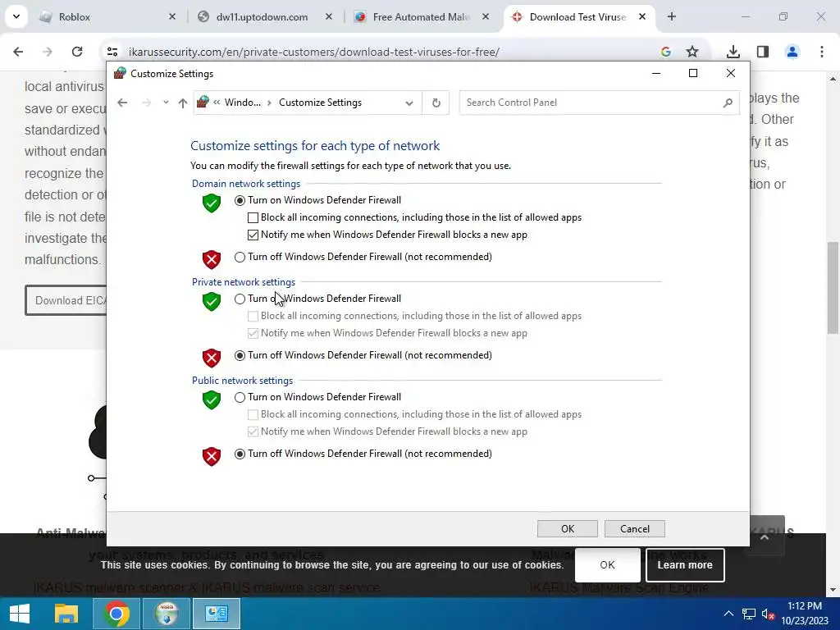Turn off firewall for Domain network
Viewport: 840px width, 630px height.
pyautogui.click(x=240, y=257)
